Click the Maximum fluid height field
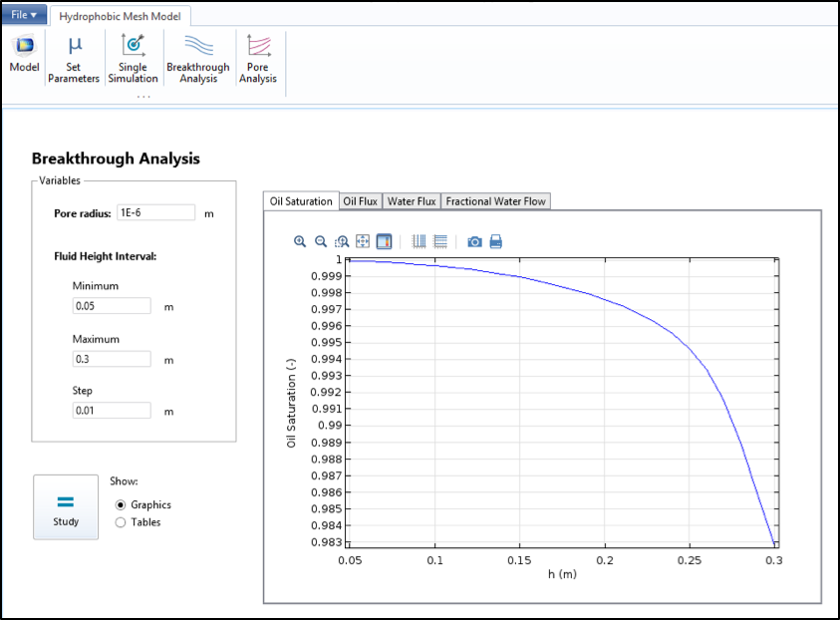Screen dimensions: 840x620 pos(112,359)
